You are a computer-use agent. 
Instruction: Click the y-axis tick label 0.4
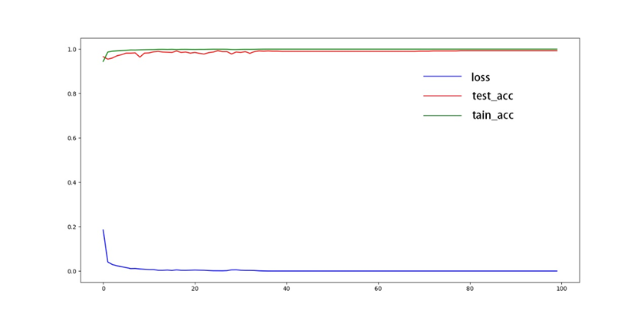tap(72, 182)
